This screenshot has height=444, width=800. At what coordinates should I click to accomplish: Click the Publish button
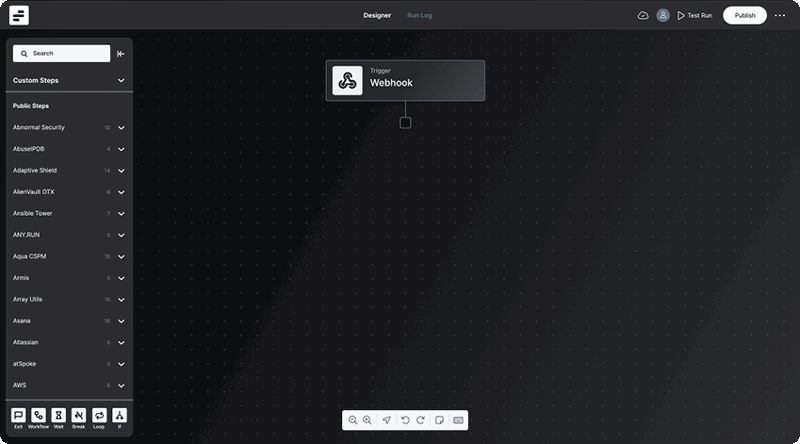pyautogui.click(x=745, y=15)
